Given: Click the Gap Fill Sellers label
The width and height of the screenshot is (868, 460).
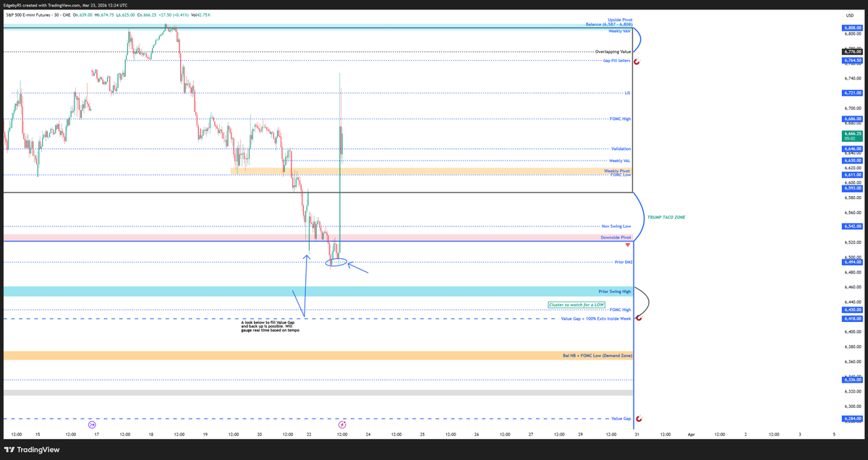Looking at the screenshot, I should pos(617,61).
